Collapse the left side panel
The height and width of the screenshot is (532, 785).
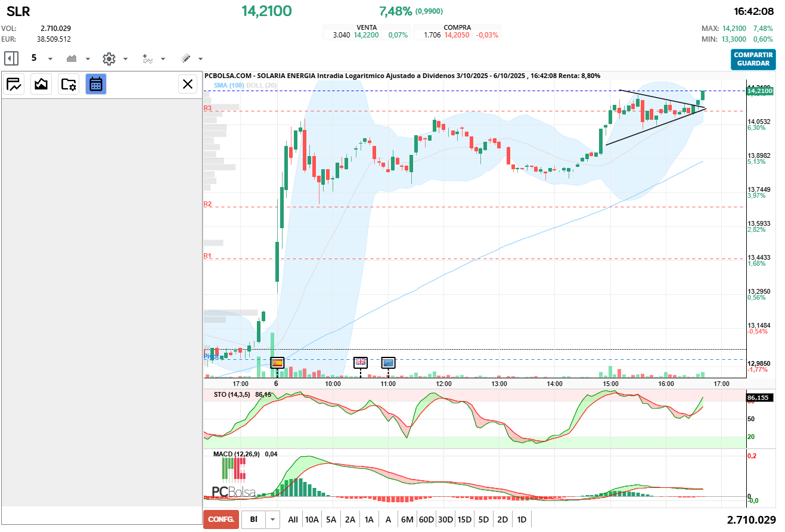11,58
